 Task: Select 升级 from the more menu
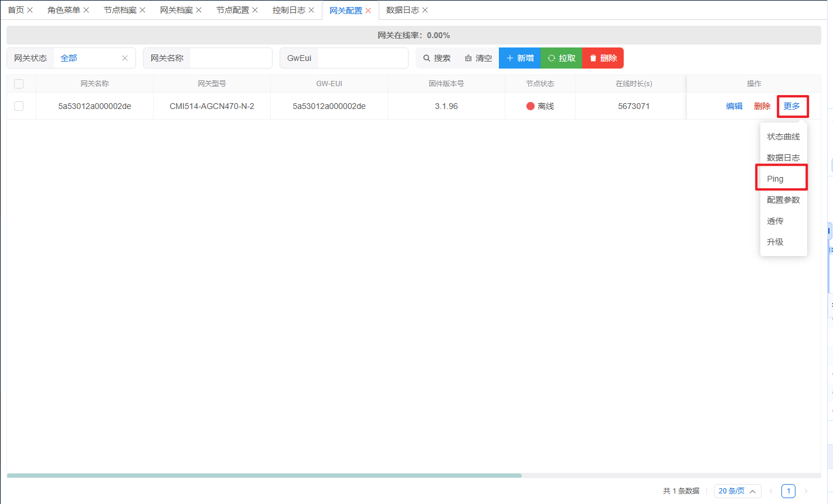[784, 242]
